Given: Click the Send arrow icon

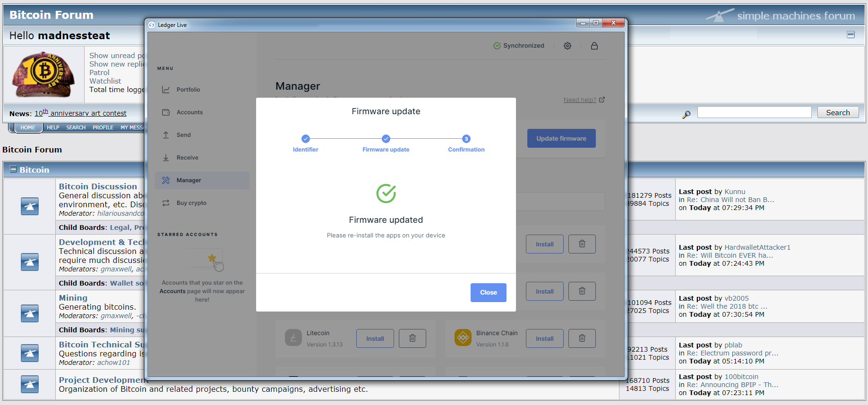Looking at the screenshot, I should click(x=166, y=135).
